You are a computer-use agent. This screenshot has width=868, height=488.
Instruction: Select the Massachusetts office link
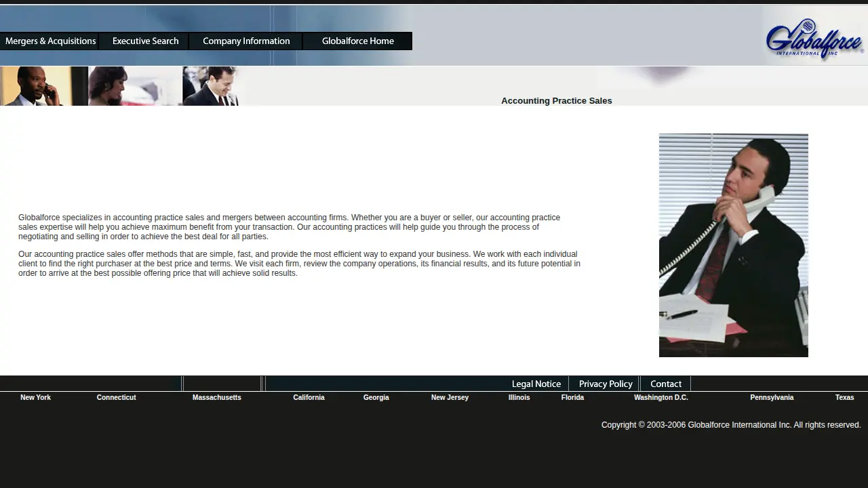(217, 397)
